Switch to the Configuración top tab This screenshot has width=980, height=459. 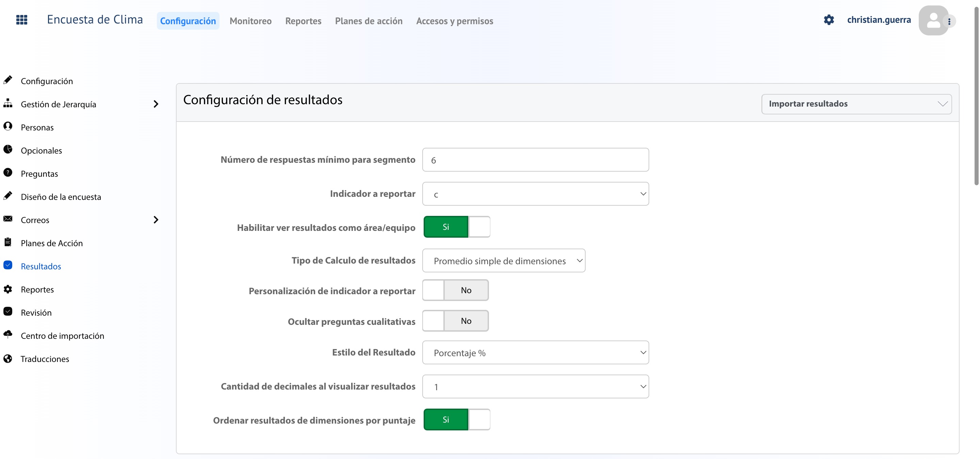(188, 21)
